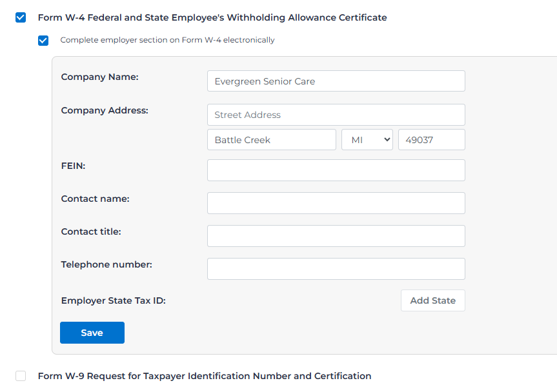Click the Company Name input field
Image resolution: width=557 pixels, height=392 pixels.
point(336,81)
